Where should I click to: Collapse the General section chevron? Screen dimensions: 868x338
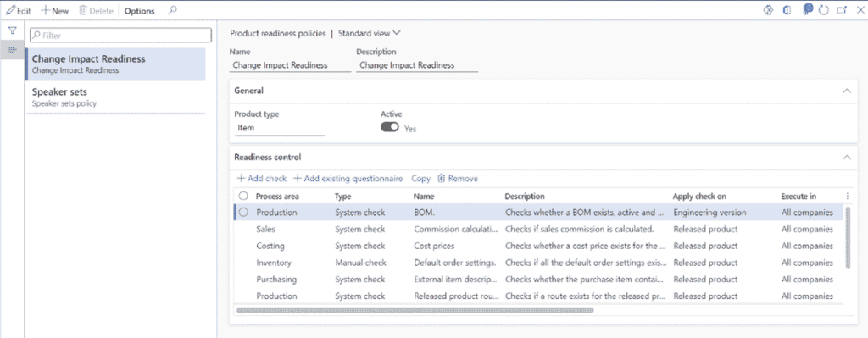pyautogui.click(x=847, y=91)
